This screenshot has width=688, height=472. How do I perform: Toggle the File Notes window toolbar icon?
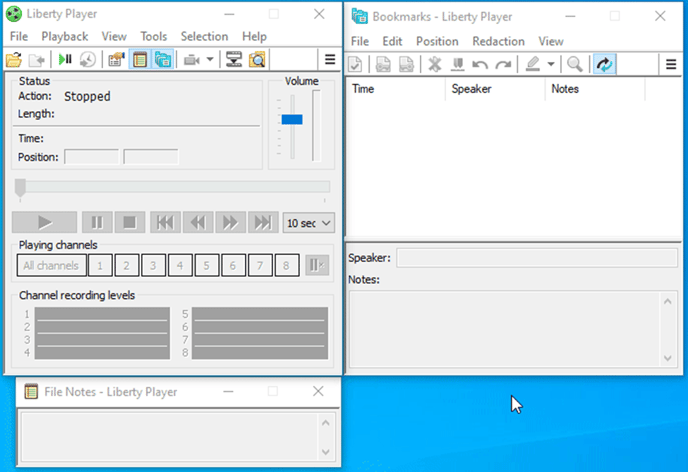(140, 59)
